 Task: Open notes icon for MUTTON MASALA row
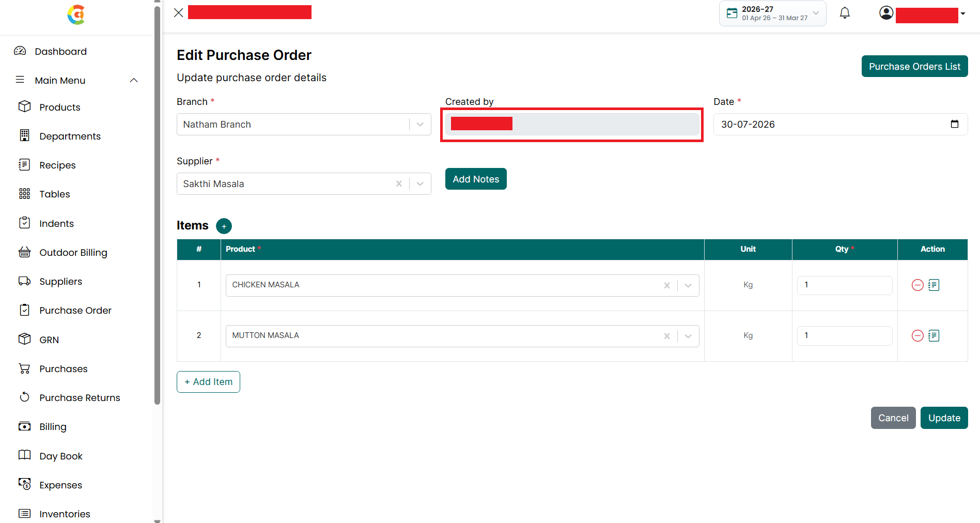tap(934, 336)
